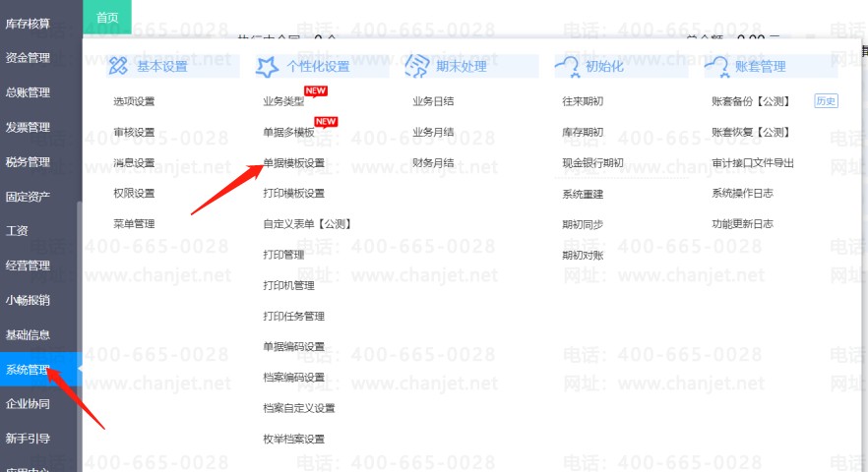Open 打印任务管理 link
This screenshot has width=868, height=472.
click(x=293, y=316)
